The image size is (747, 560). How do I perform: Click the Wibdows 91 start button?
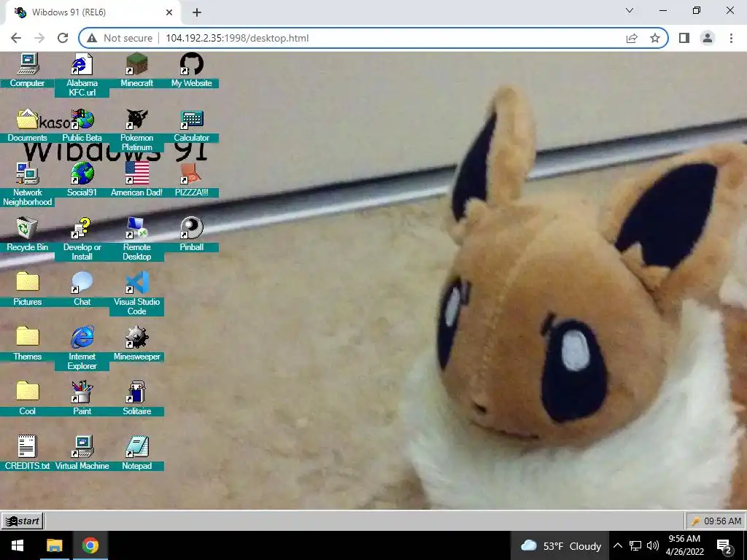click(x=23, y=521)
